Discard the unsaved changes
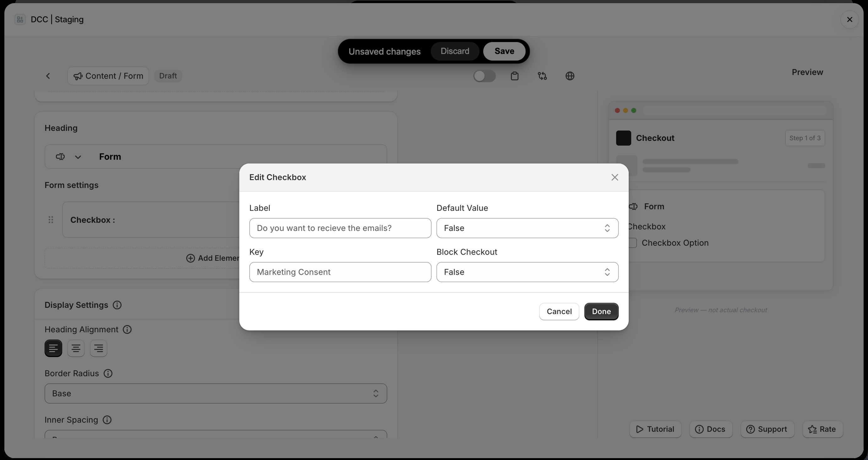868x460 pixels. click(x=455, y=51)
